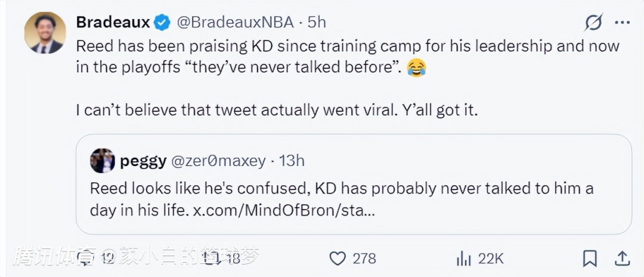Expand the three-dot more options menu
This screenshot has width=644, height=277.
pyautogui.click(x=622, y=23)
